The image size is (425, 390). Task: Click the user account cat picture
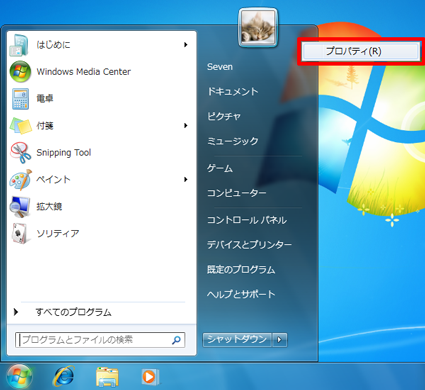coord(258,28)
